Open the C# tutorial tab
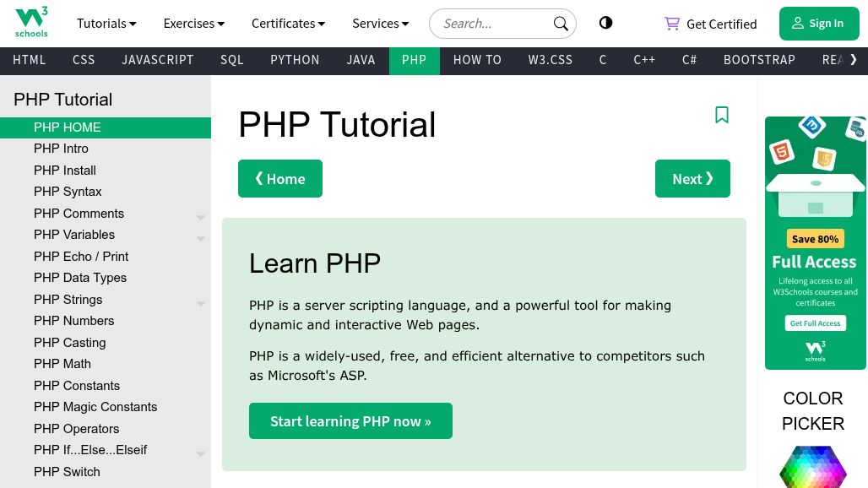The image size is (868, 488). point(689,60)
